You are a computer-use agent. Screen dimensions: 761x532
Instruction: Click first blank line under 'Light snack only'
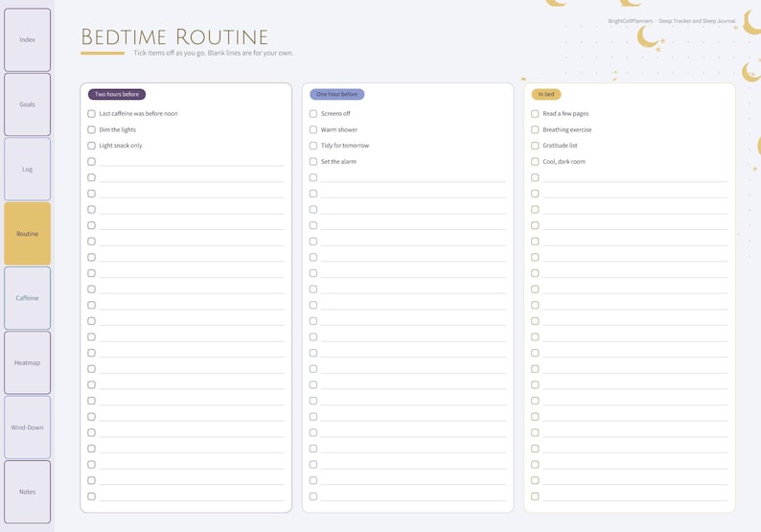click(192, 163)
